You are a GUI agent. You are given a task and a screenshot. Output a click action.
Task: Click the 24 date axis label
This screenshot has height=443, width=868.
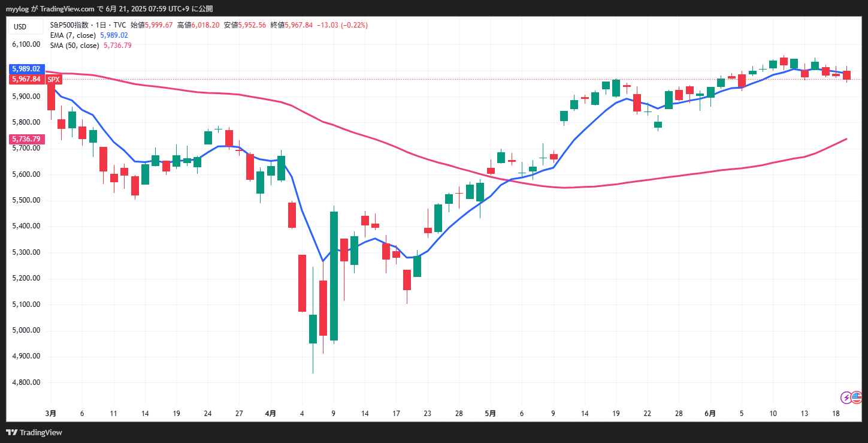pyautogui.click(x=208, y=414)
